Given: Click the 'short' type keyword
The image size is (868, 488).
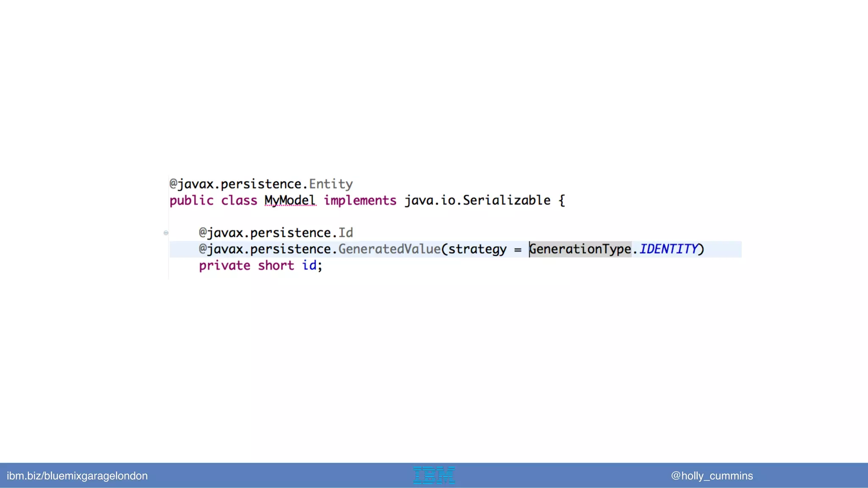Looking at the screenshot, I should pyautogui.click(x=276, y=266).
